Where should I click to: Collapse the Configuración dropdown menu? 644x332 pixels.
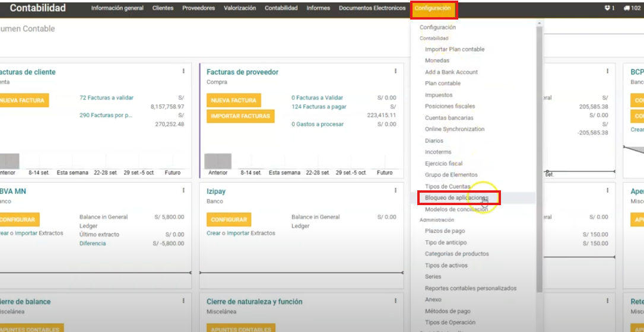coord(433,8)
